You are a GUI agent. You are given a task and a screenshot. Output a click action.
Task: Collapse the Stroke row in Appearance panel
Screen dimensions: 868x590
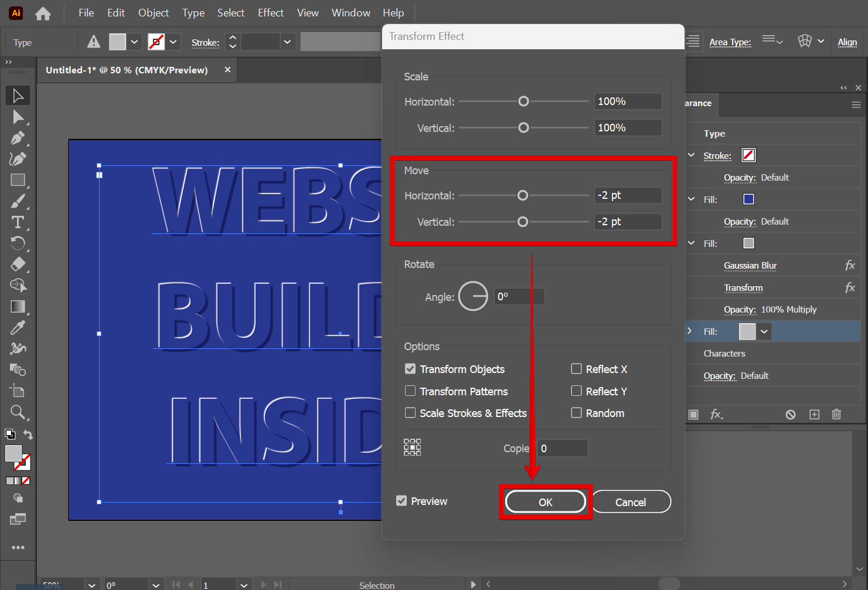click(691, 155)
